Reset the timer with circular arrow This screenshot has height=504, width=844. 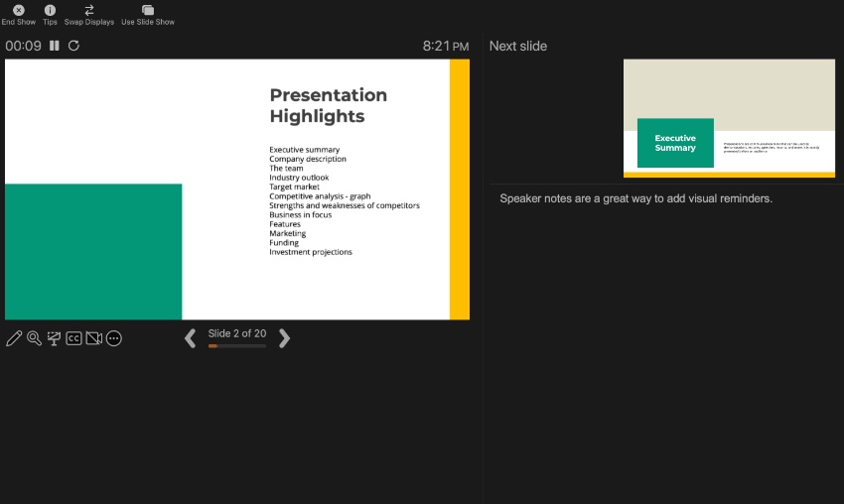73,46
